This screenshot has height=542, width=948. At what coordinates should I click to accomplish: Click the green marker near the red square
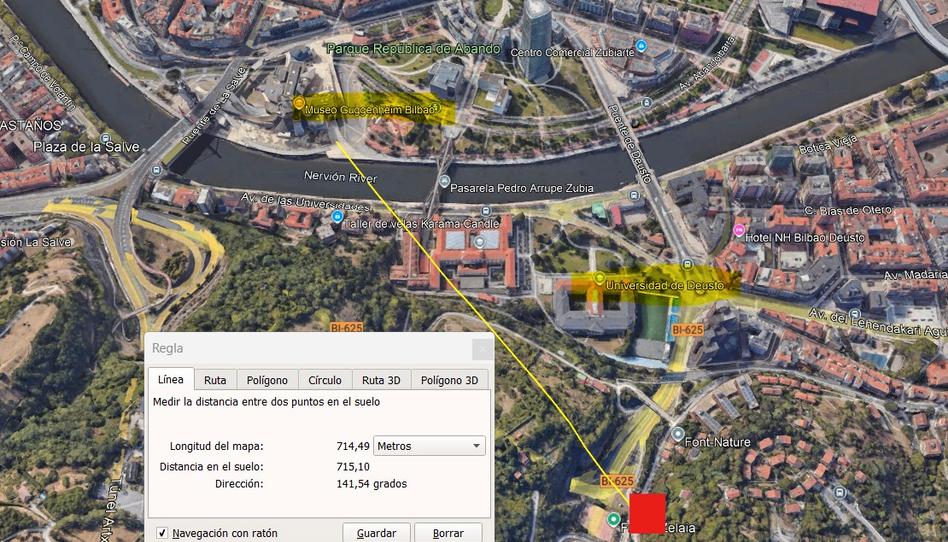[613, 519]
